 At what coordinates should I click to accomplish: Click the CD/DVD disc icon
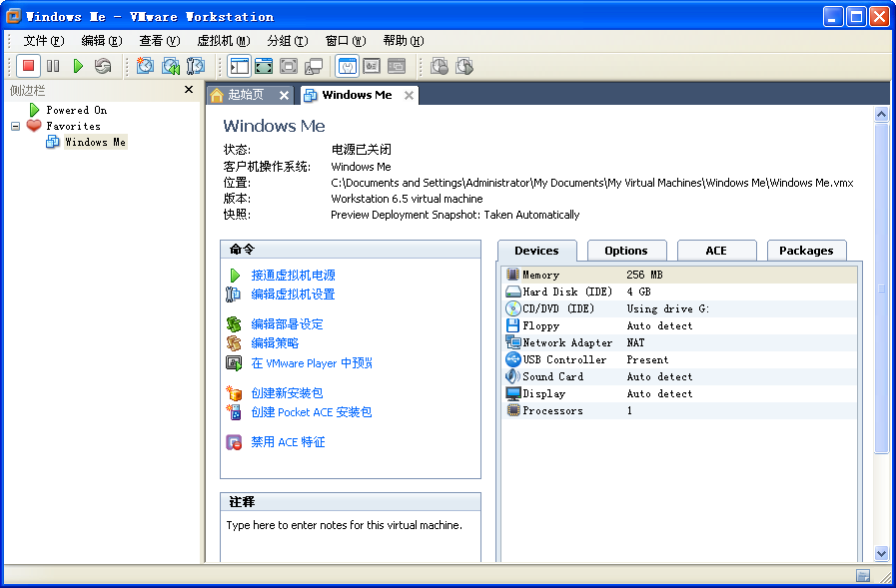(x=513, y=308)
